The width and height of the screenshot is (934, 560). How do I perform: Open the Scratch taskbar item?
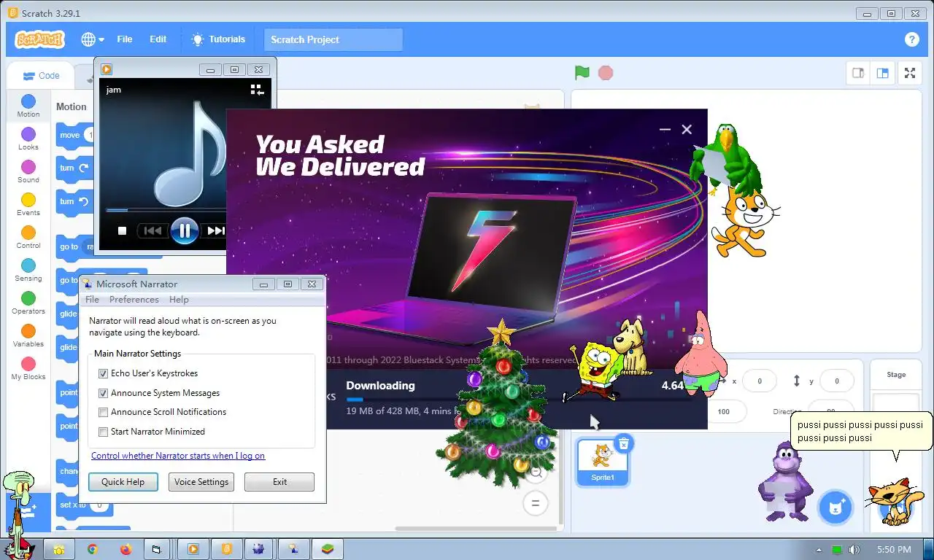(x=227, y=549)
